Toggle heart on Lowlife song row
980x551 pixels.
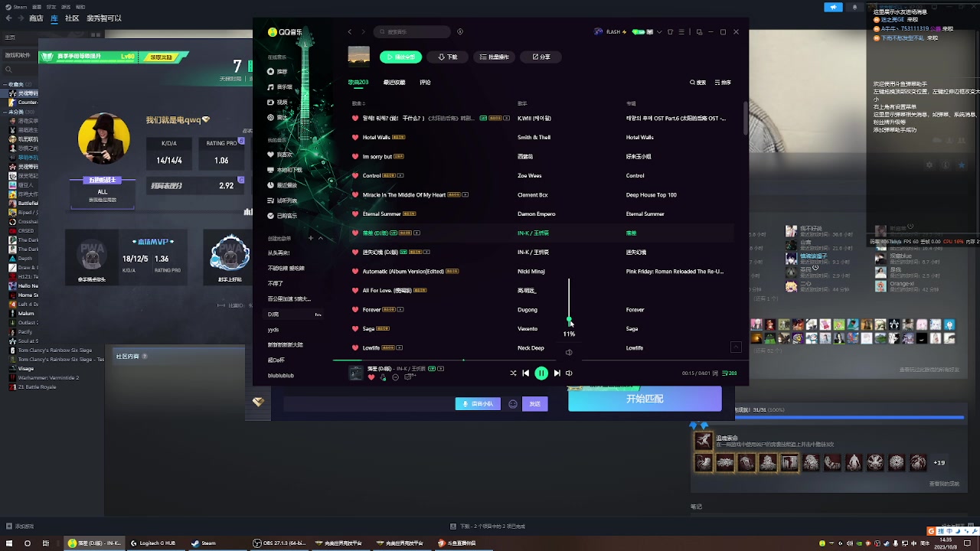(355, 348)
